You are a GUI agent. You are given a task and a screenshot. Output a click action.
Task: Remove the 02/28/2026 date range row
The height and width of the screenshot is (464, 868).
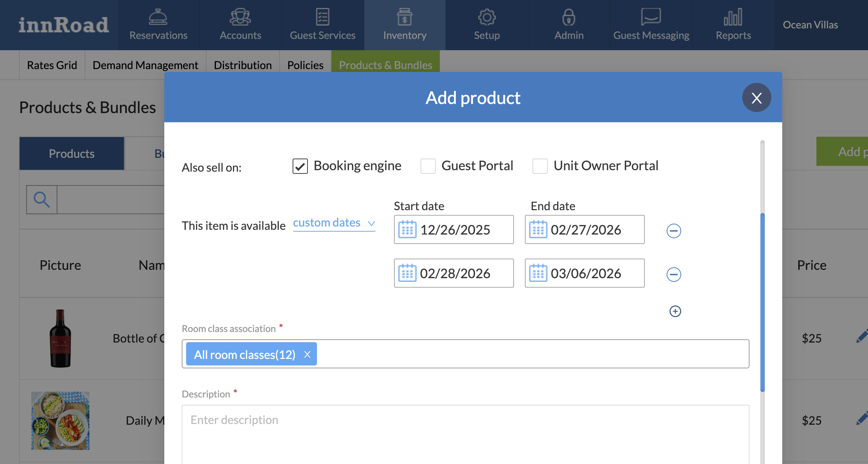674,275
